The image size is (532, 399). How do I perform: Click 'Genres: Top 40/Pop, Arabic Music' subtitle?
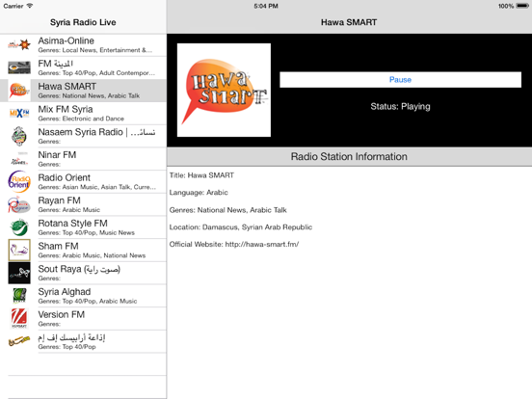[88, 302]
